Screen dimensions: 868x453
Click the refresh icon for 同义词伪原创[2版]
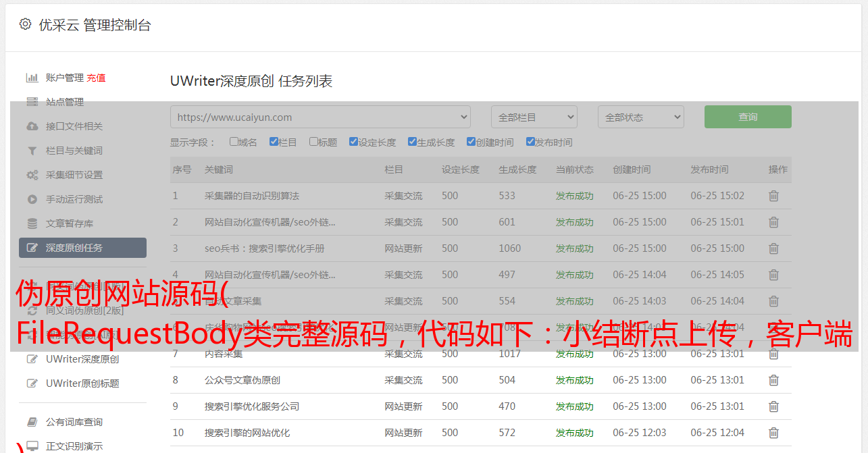32,311
